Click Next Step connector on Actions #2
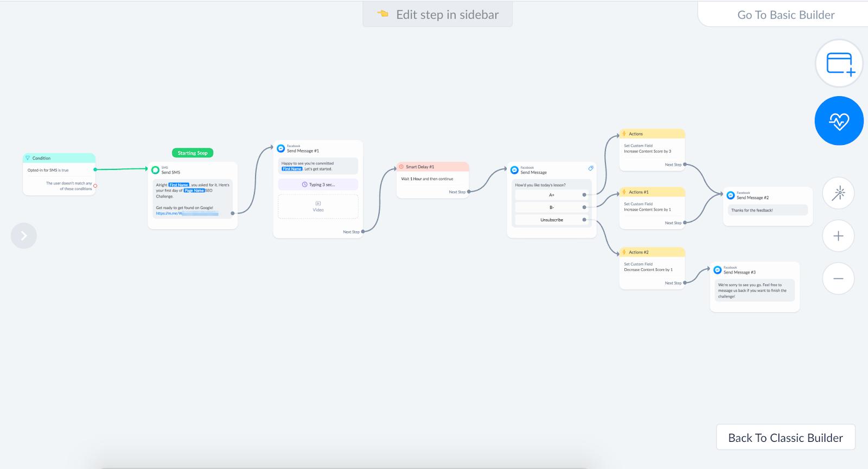This screenshot has width=868, height=469. pyautogui.click(x=685, y=283)
